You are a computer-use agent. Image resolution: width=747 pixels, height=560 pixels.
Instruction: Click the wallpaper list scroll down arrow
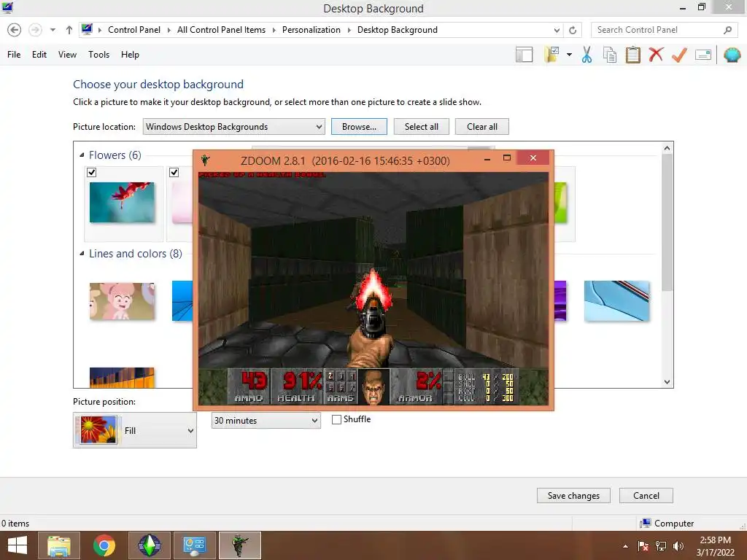[x=667, y=381]
